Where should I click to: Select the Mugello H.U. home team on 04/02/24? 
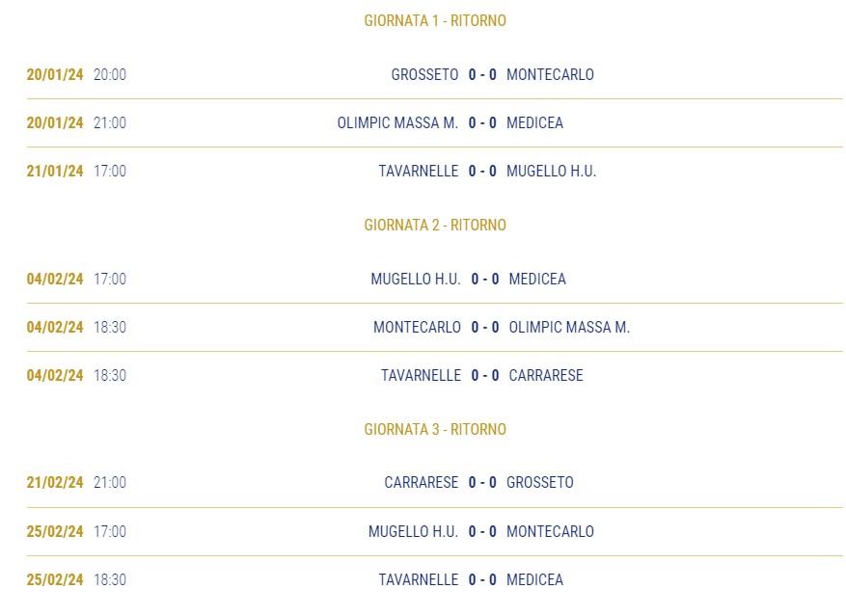point(416,279)
